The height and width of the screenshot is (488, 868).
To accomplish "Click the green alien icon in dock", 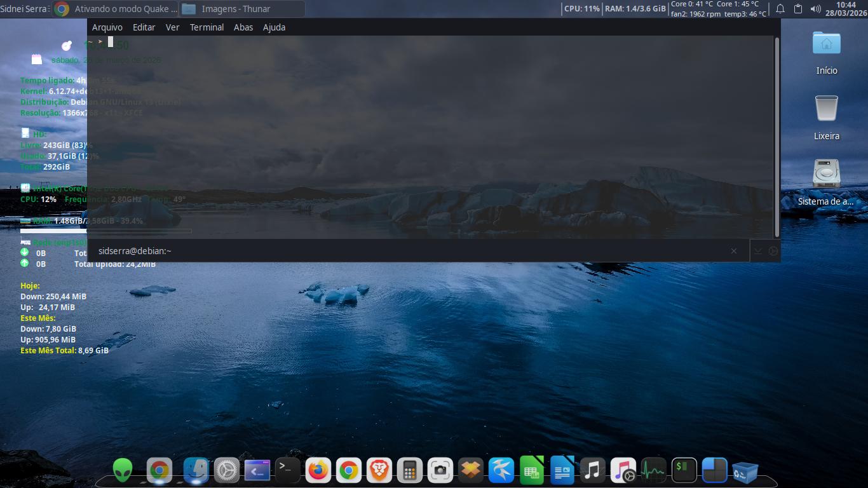I will pyautogui.click(x=123, y=471).
